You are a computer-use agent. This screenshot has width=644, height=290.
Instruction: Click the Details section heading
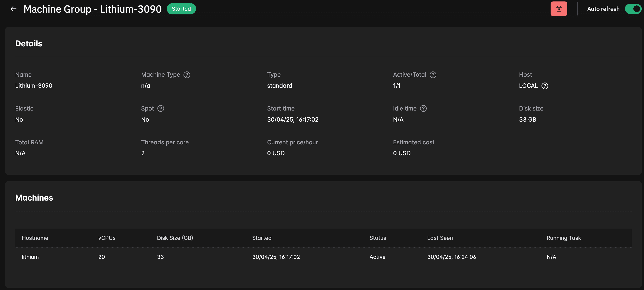(29, 44)
